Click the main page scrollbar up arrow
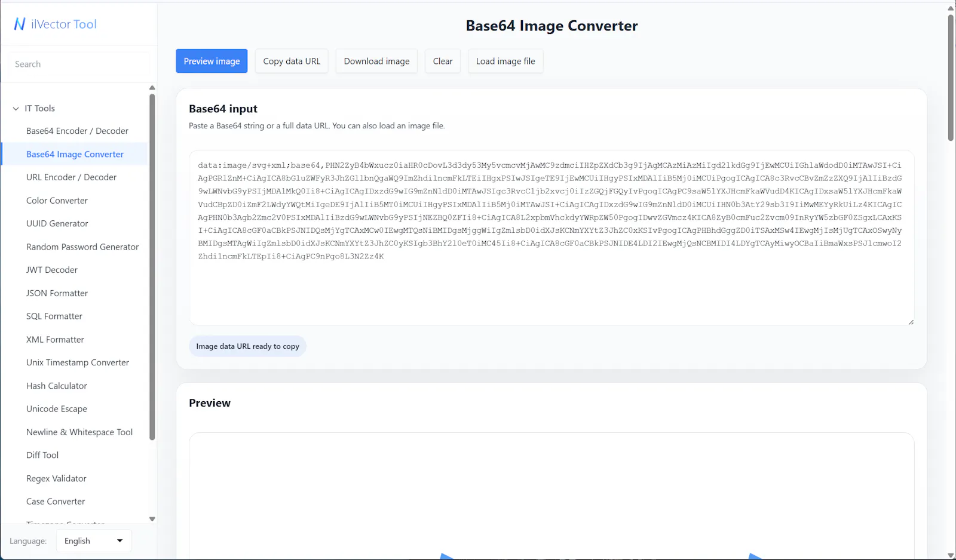 951,8
